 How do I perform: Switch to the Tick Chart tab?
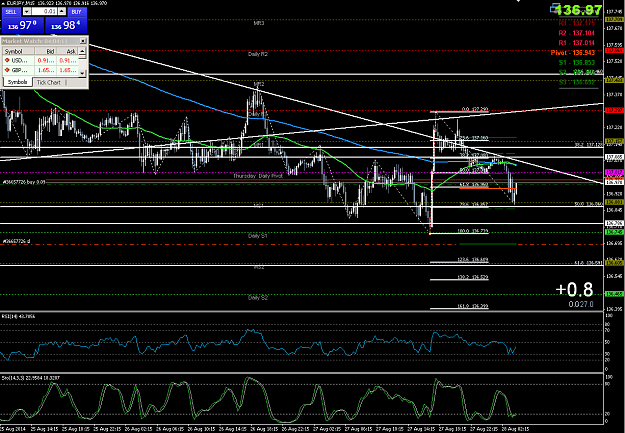[x=49, y=82]
